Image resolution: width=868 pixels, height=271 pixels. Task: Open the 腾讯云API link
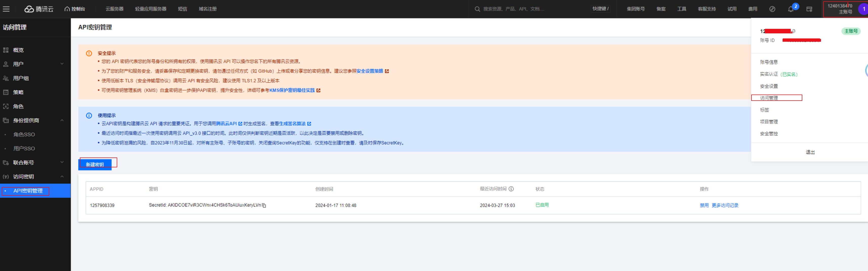226,124
